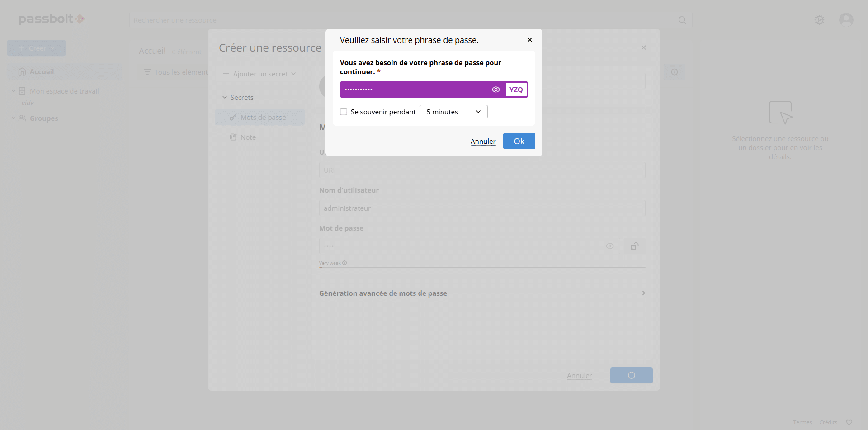Click the password generator dice icon
Screen dimensions: 868x430
[x=635, y=246]
